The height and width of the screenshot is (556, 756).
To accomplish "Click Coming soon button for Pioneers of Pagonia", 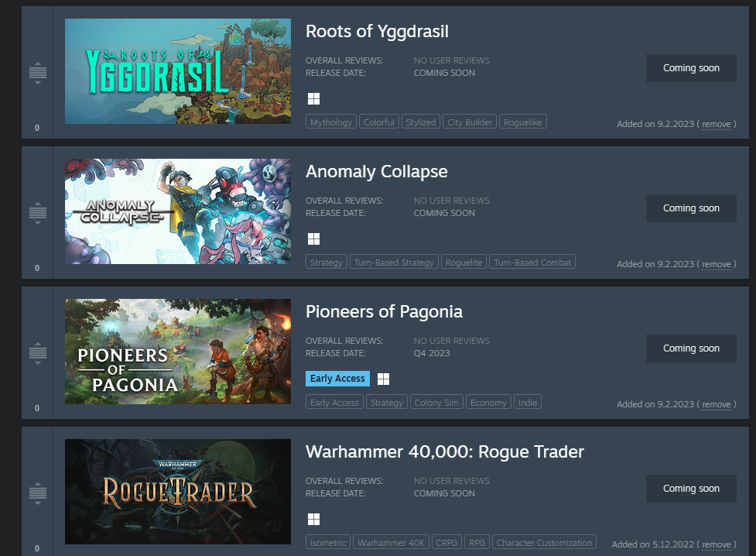I will tap(691, 348).
